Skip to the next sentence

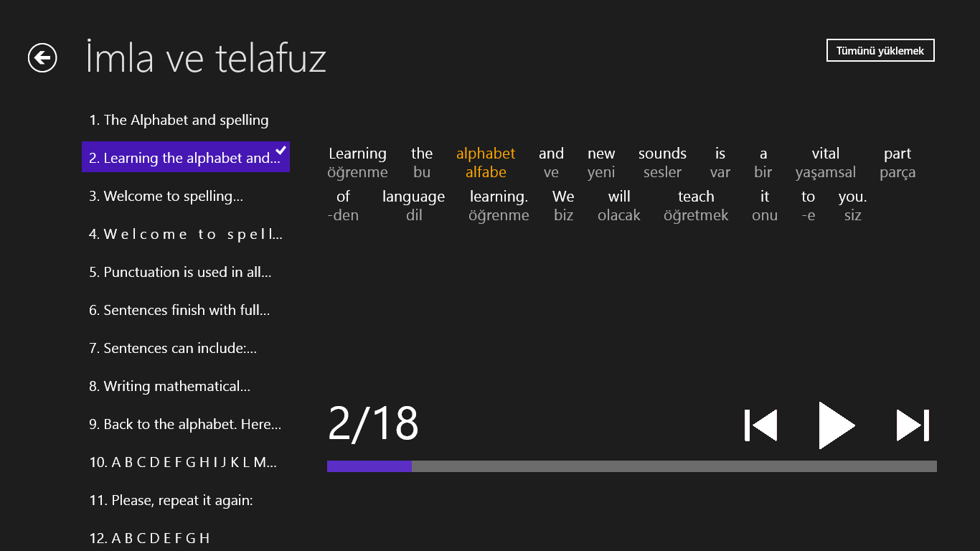[913, 425]
